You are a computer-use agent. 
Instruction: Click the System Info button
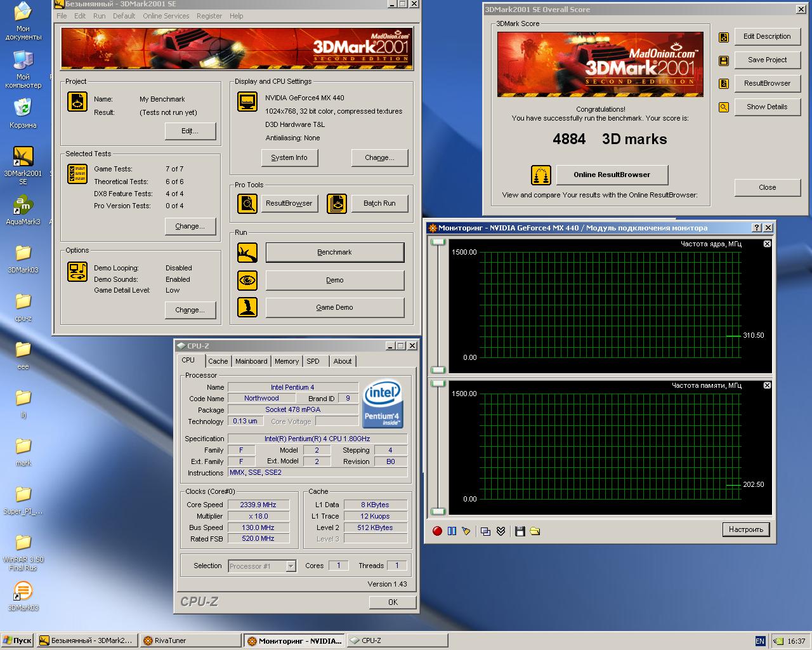[289, 158]
